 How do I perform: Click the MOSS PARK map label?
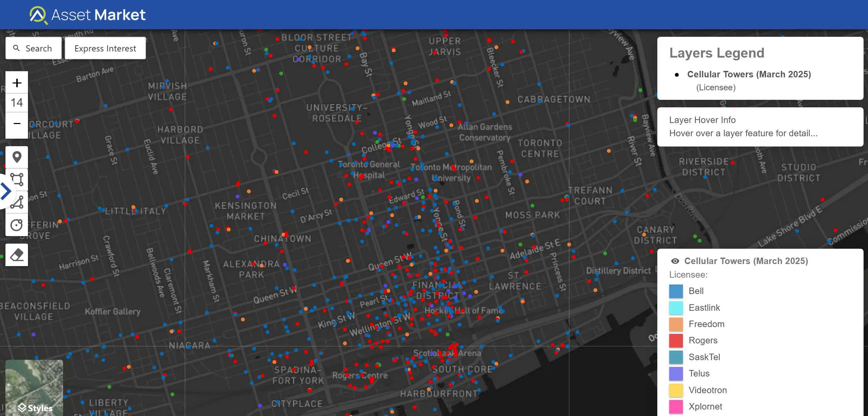pos(533,215)
